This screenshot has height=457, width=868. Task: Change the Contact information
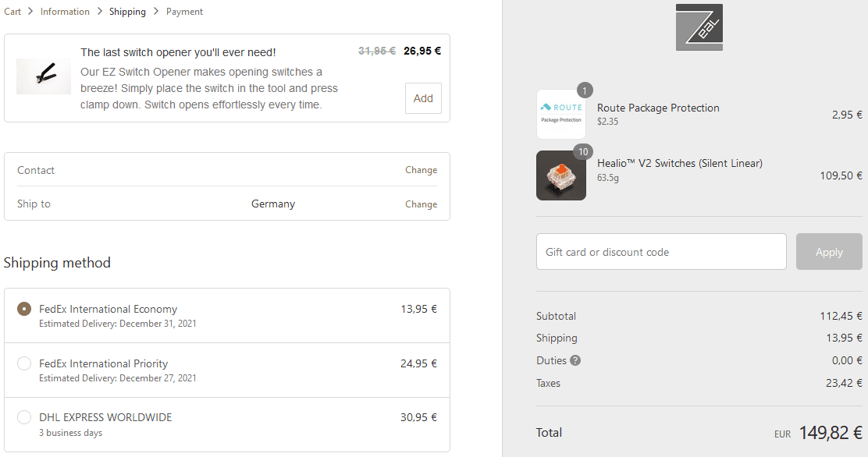[421, 170]
